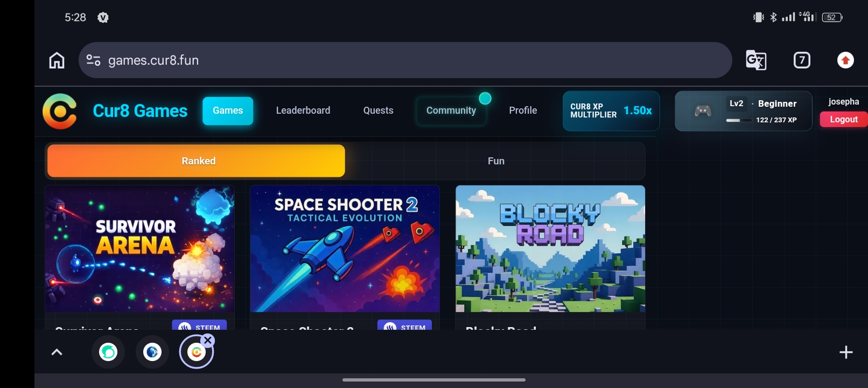
Task: Switch to the blue circular tab icon
Action: [152, 352]
